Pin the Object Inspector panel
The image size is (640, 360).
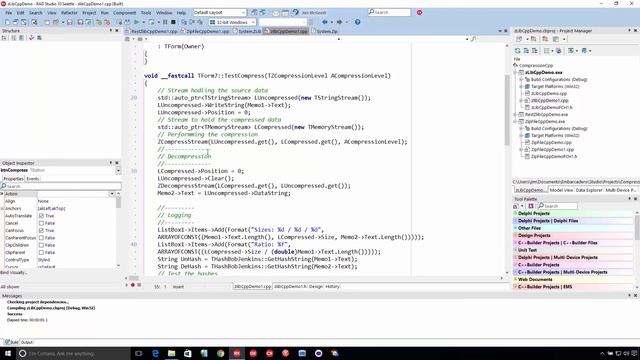tap(111, 163)
